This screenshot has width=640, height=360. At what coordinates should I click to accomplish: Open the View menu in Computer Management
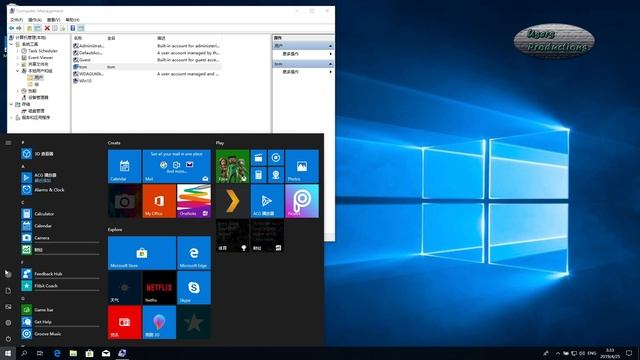[x=53, y=20]
